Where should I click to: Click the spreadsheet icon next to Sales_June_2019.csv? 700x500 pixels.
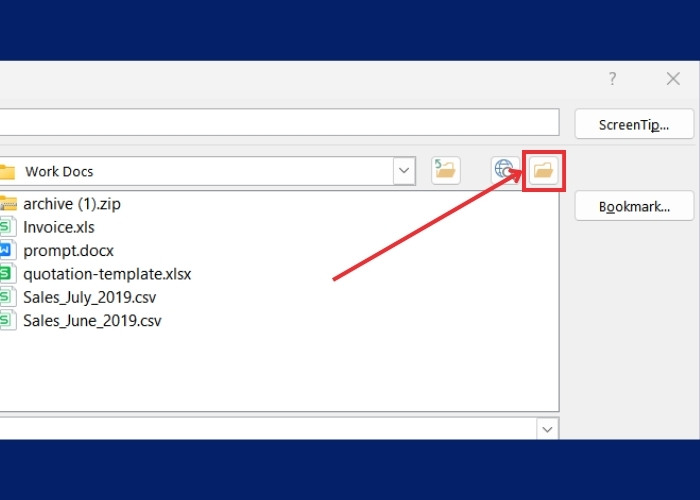[x=8, y=320]
